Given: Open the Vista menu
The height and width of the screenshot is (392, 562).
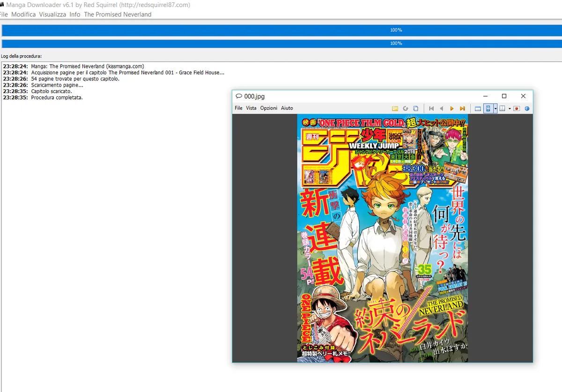Looking at the screenshot, I should click(251, 108).
